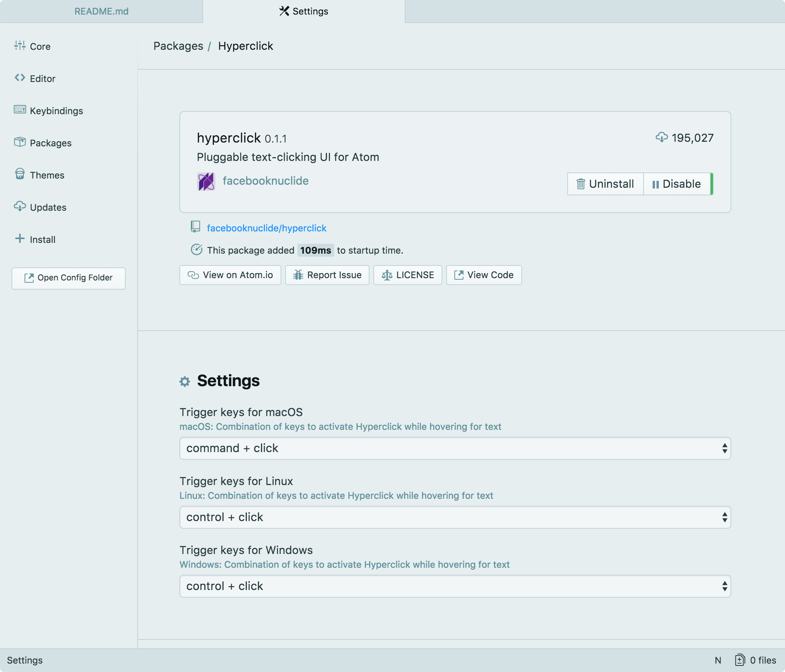Open the facebooknuclide/hyperclick repository link
This screenshot has height=672, width=785.
266,228
